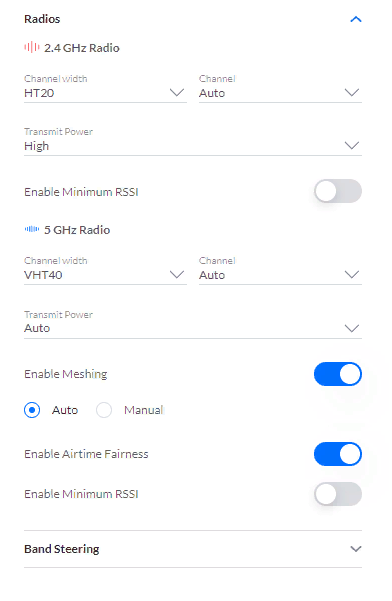Image resolution: width=392 pixels, height=601 pixels.
Task: Collapse the Radios section chevron
Action: click(x=356, y=19)
